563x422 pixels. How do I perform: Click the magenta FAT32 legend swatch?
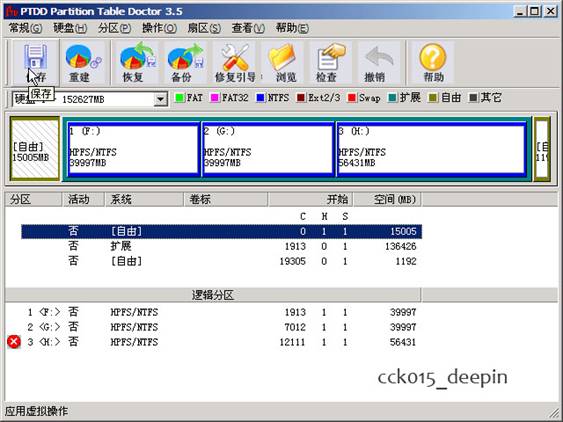tap(215, 98)
